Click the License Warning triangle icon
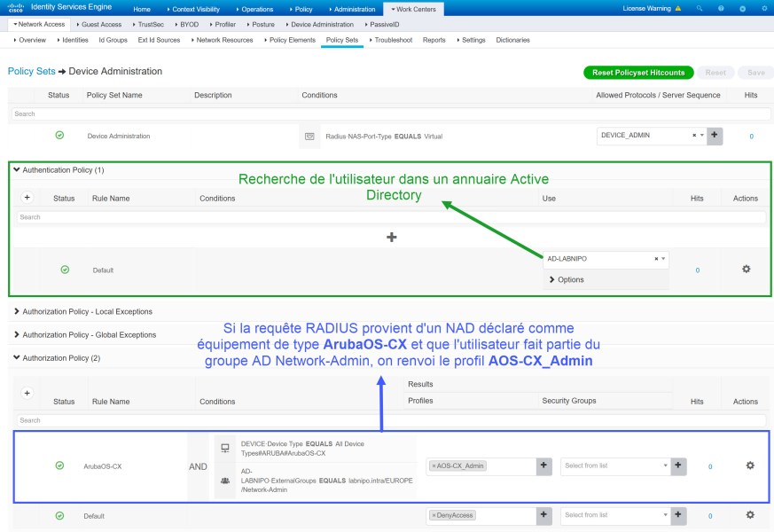This screenshot has height=532, width=774. (x=678, y=8)
